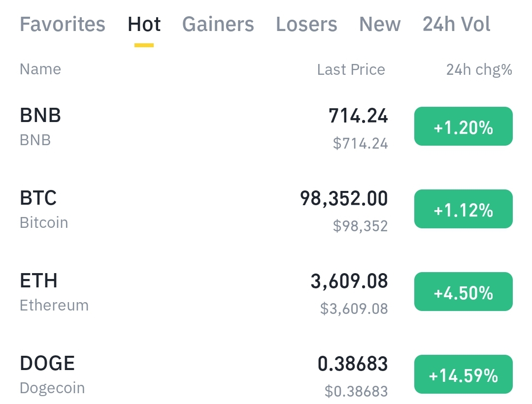Sort the list by Name column
532x404 pixels.
(40, 69)
